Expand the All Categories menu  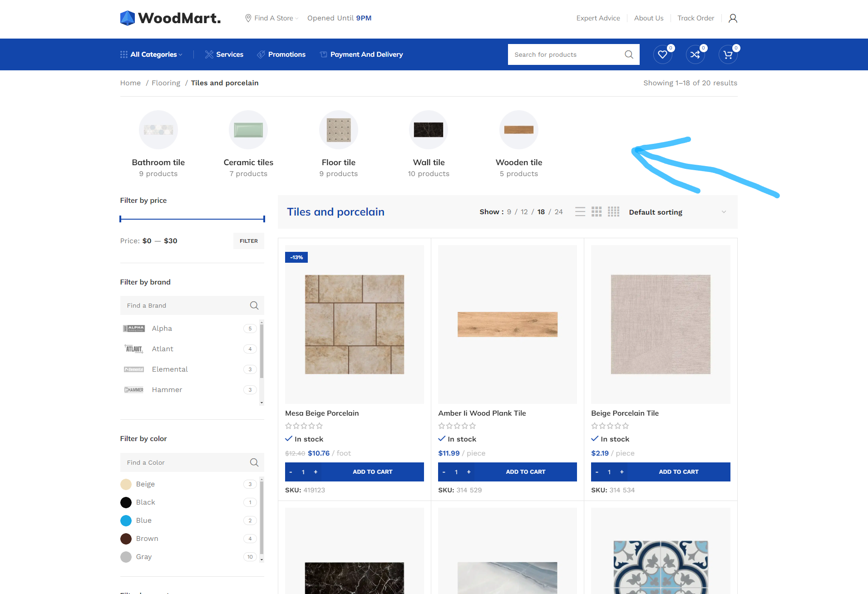coord(151,54)
